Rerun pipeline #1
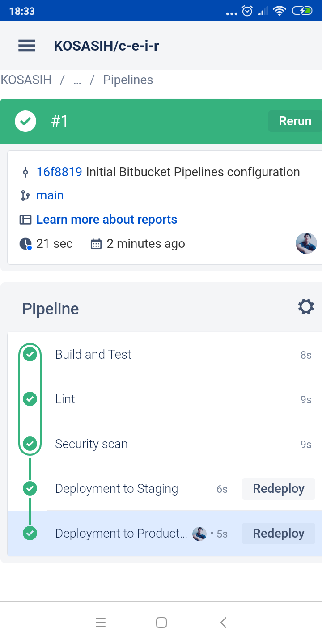The width and height of the screenshot is (322, 644). (x=295, y=121)
